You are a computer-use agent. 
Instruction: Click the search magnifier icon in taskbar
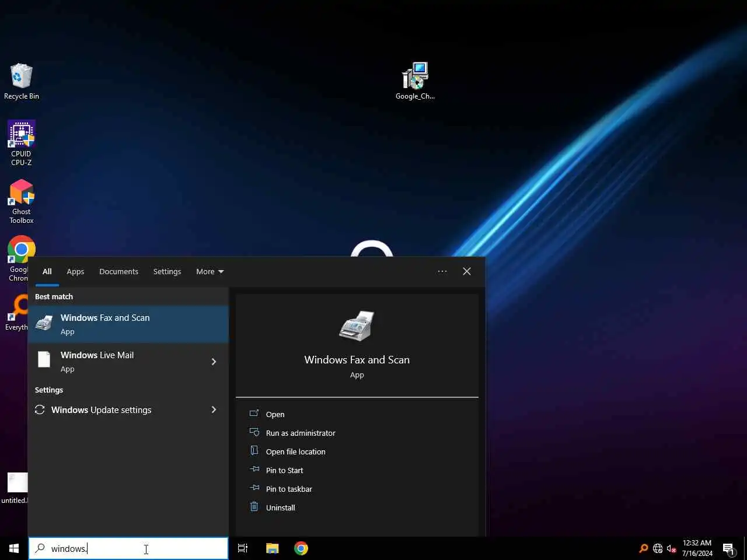point(40,548)
